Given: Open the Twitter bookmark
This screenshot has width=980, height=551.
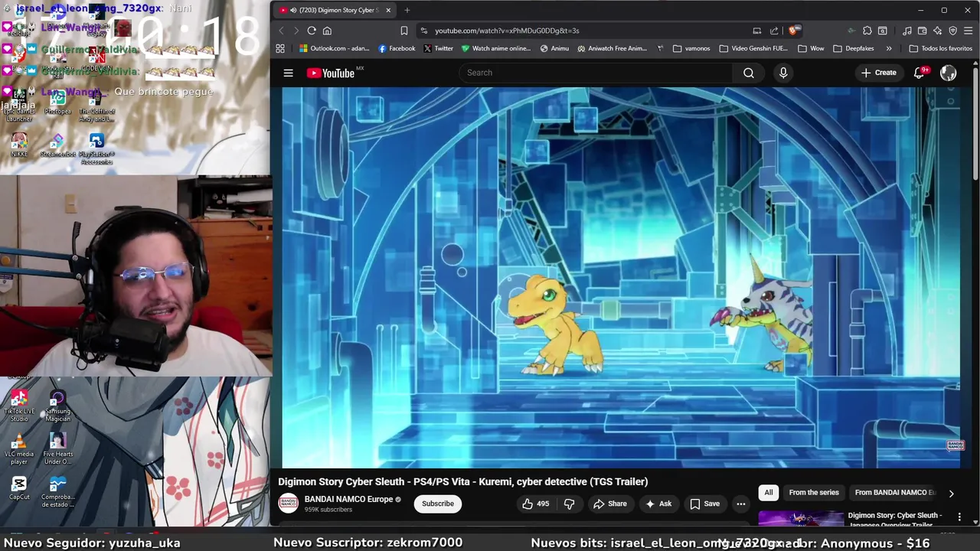Looking at the screenshot, I should click(438, 48).
